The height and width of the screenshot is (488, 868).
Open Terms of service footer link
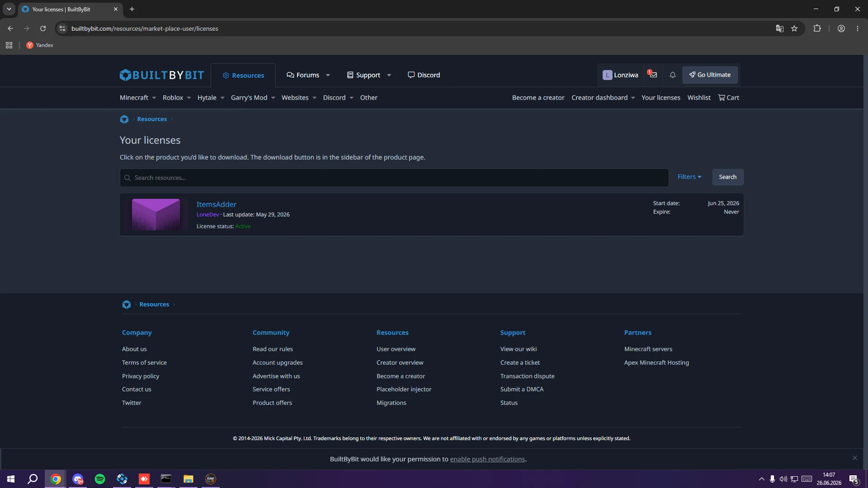(x=144, y=362)
